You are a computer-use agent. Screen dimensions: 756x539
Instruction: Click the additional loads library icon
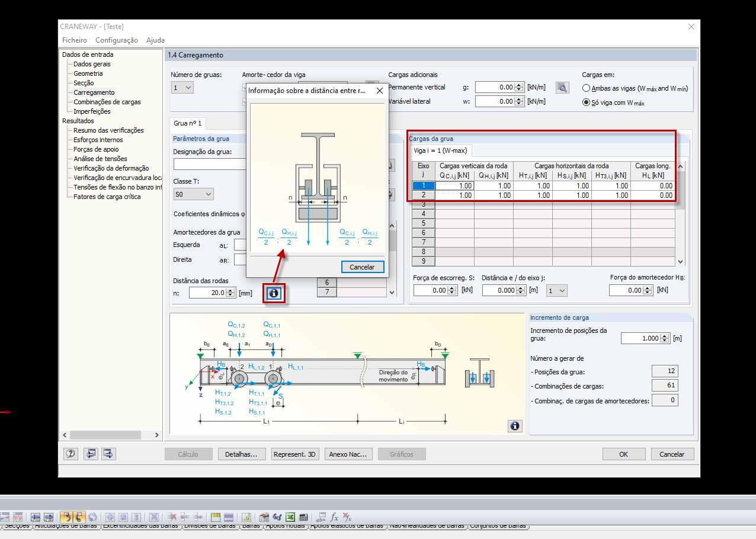point(562,88)
